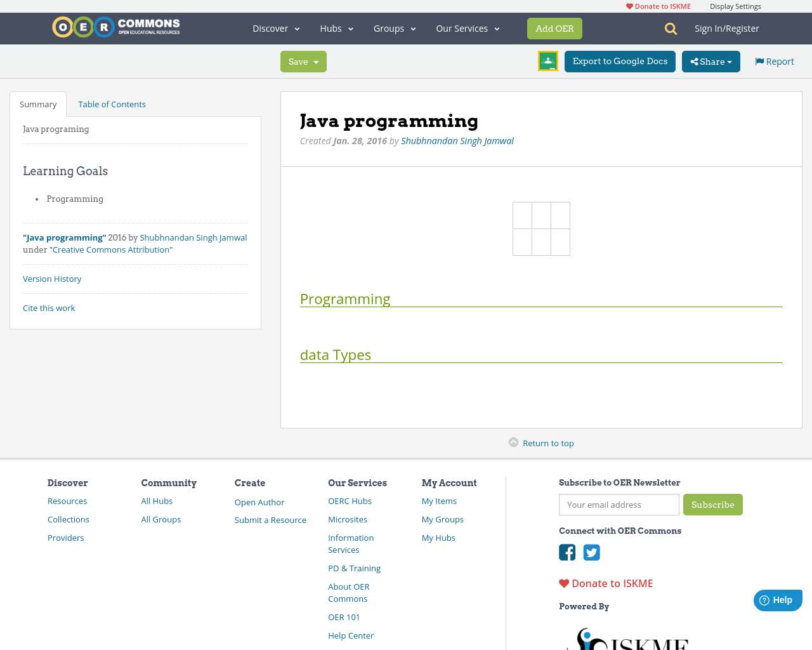The image size is (812, 650).
Task: Open the Version History link
Action: (x=52, y=279)
